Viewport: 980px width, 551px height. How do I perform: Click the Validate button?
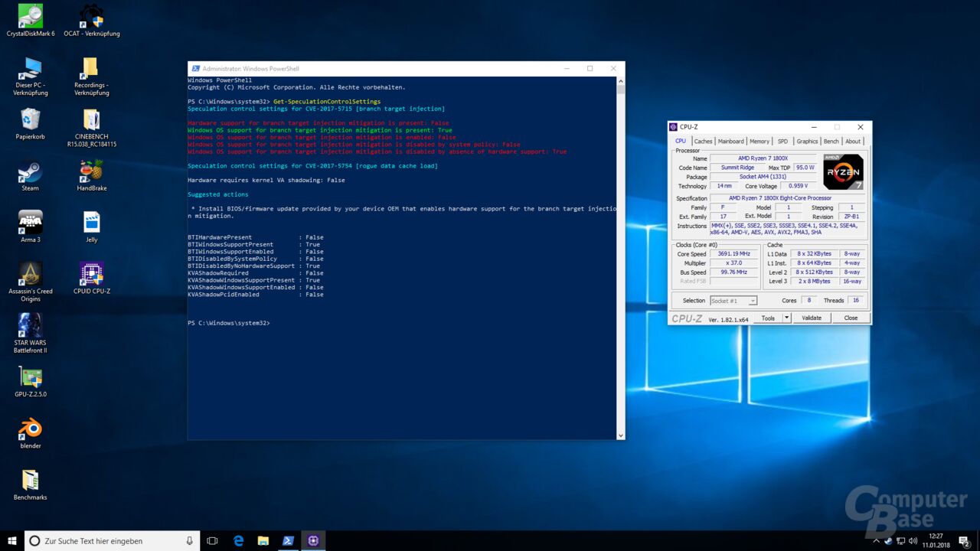(x=812, y=318)
